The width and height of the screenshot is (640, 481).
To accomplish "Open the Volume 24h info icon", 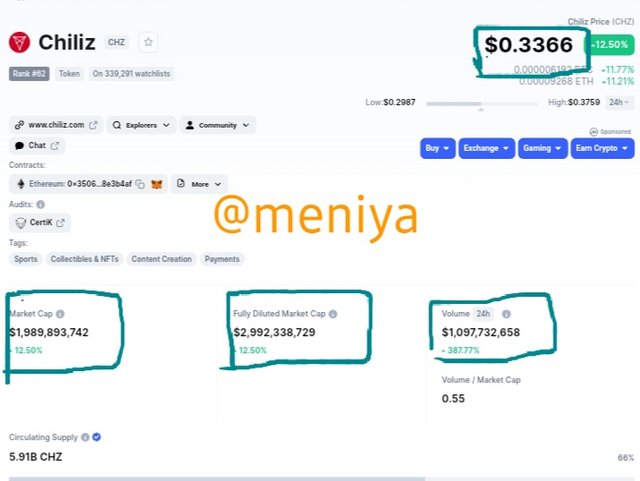I will click(x=506, y=314).
